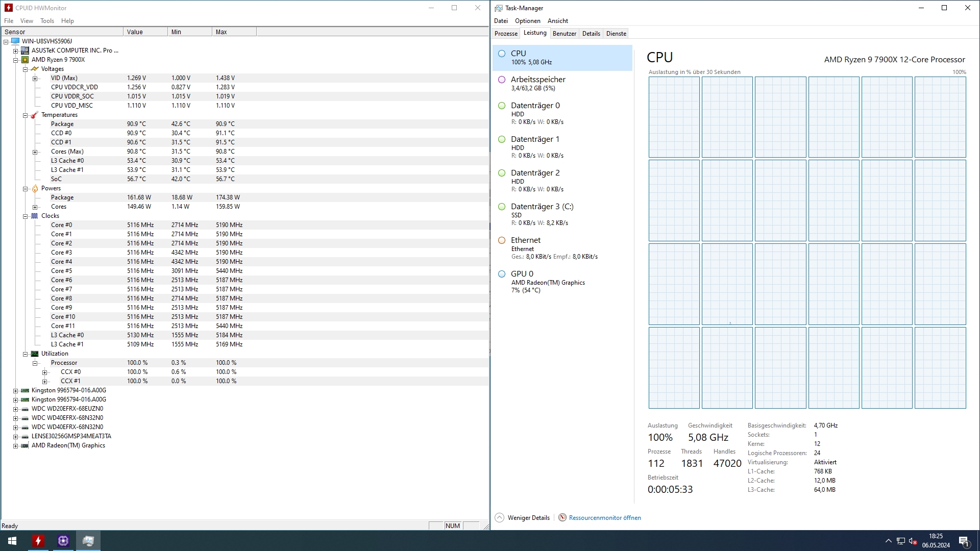Open the Tools menu in HWMonitor
Viewport: 980px width, 551px height.
point(47,21)
